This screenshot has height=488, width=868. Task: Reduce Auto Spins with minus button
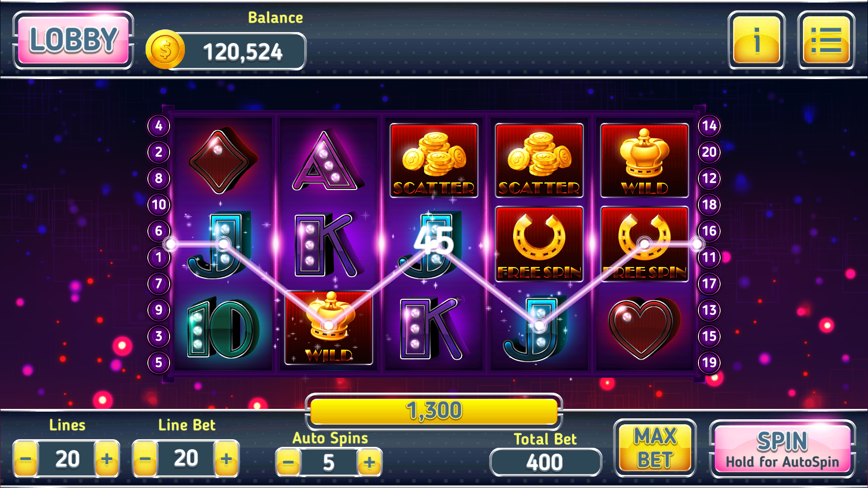[x=288, y=462]
